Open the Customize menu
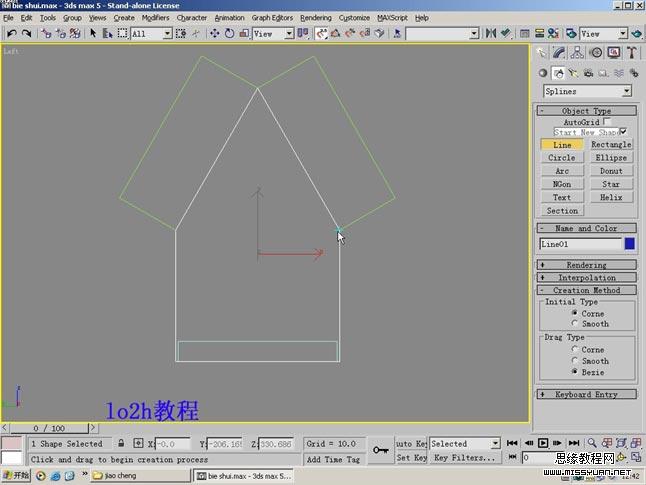The width and height of the screenshot is (646, 485). pos(354,18)
